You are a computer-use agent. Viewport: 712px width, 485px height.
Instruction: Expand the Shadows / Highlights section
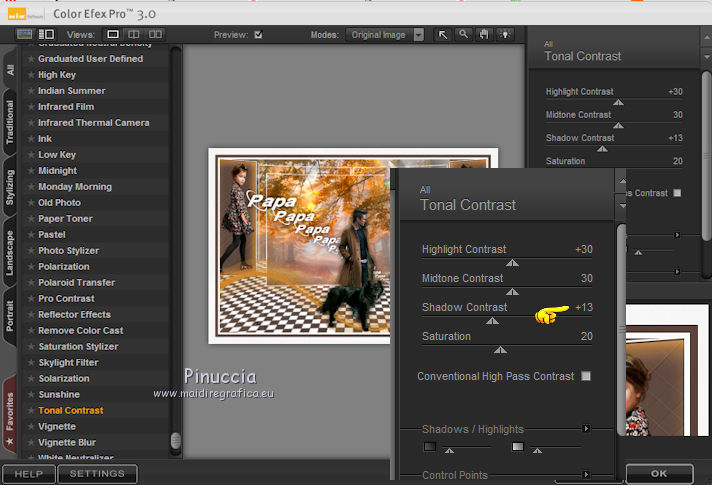tap(586, 429)
